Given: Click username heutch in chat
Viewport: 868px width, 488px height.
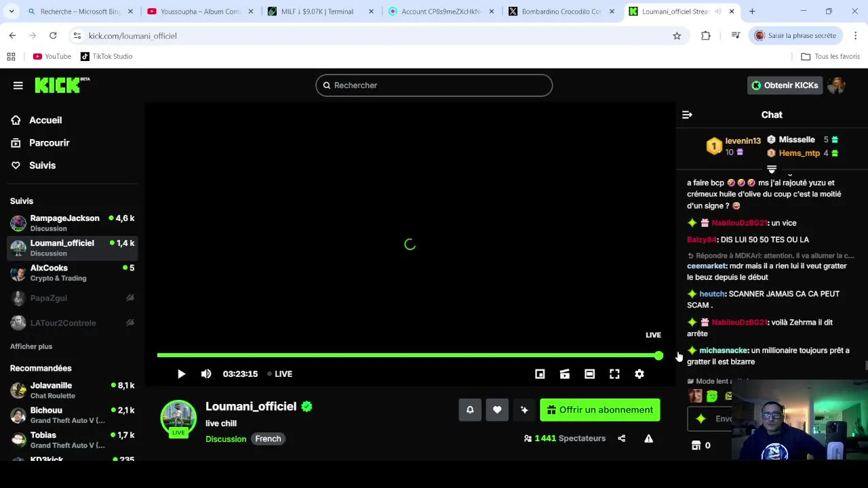Looking at the screenshot, I should coord(712,294).
